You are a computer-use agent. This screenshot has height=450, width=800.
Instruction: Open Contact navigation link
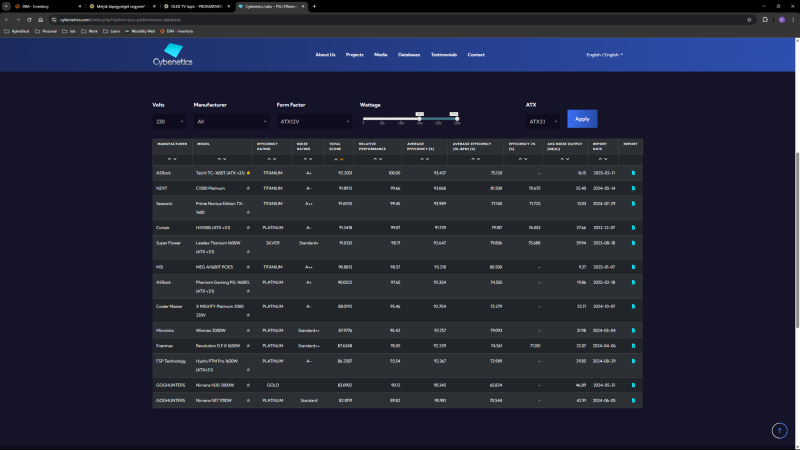tap(476, 55)
